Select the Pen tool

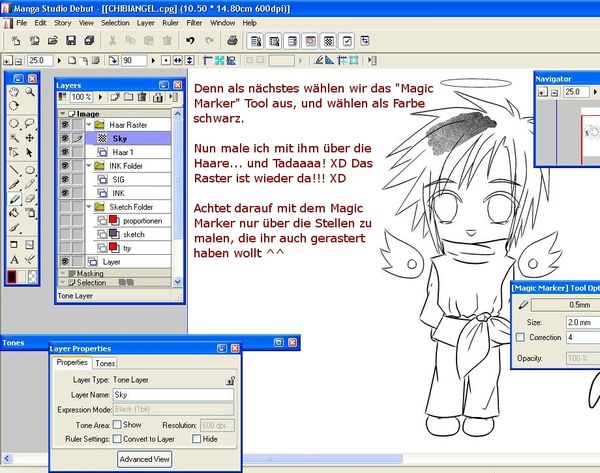click(x=14, y=184)
